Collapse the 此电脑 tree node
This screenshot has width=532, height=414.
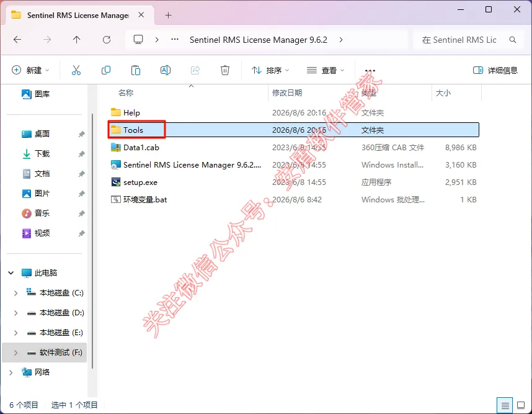[11, 272]
